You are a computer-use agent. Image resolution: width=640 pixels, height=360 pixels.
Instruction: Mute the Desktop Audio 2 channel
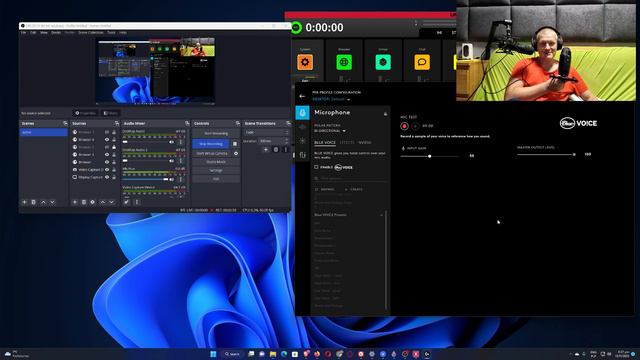[x=172, y=161]
